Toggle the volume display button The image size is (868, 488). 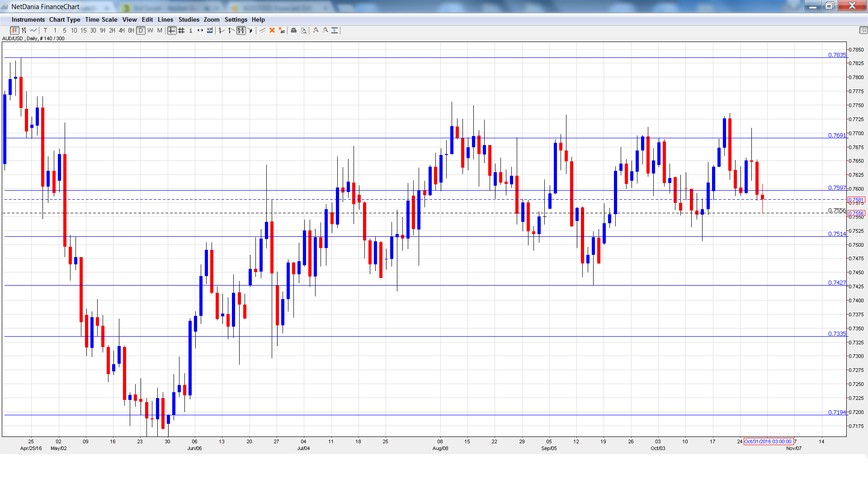click(210, 30)
